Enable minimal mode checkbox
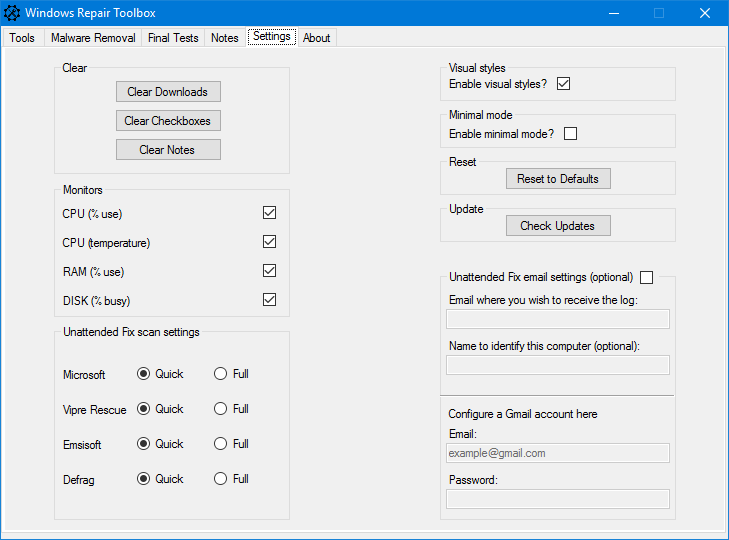Image resolution: width=729 pixels, height=540 pixels. click(570, 133)
